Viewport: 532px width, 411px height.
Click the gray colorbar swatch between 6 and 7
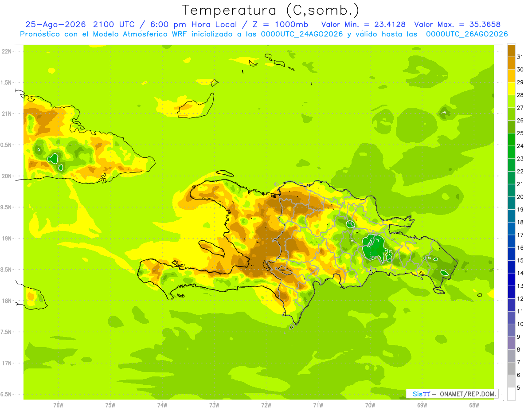(x=511, y=368)
